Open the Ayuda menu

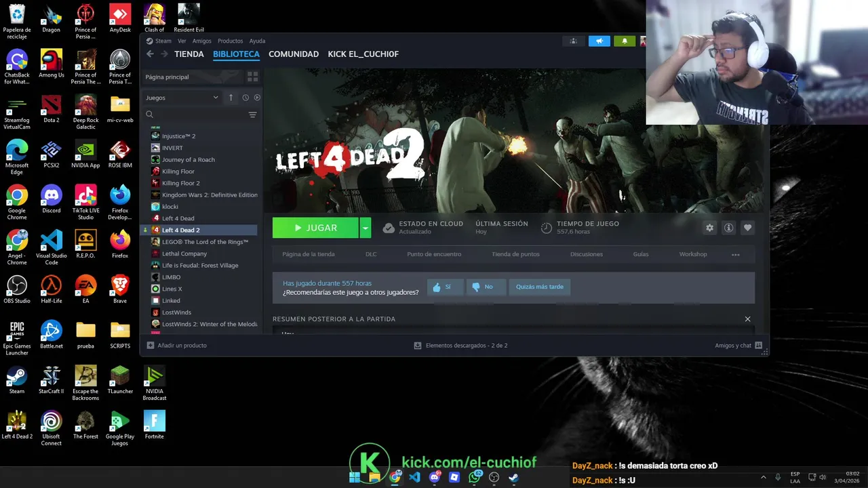(x=257, y=41)
